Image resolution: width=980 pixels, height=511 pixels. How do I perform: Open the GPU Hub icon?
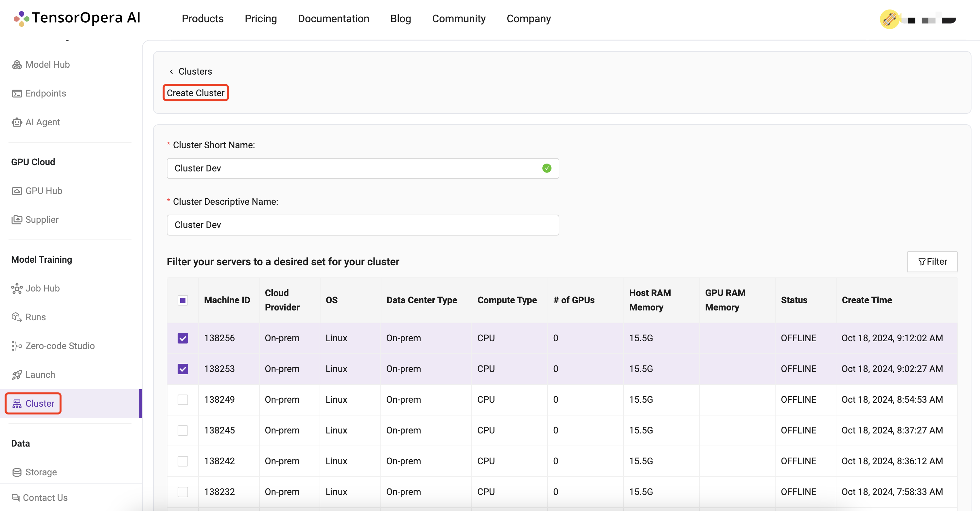17,191
